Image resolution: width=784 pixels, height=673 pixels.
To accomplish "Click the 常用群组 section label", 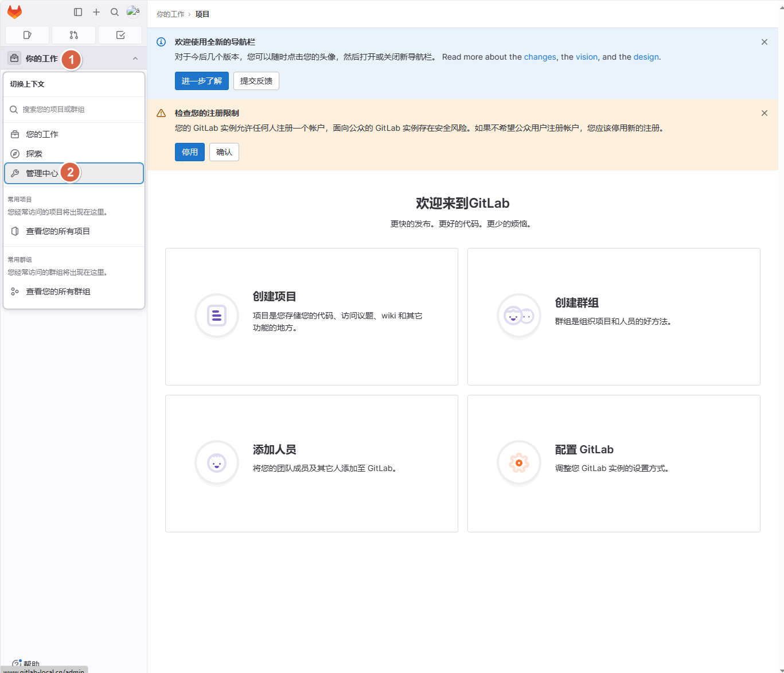I will coord(19,260).
